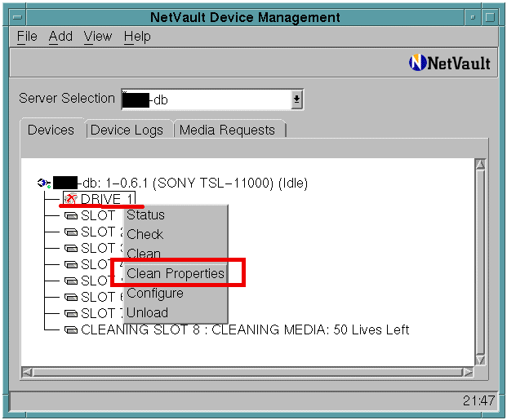This screenshot has height=420, width=507.
Task: Select the SONY TSL-11000 library icon
Action: tap(44, 183)
